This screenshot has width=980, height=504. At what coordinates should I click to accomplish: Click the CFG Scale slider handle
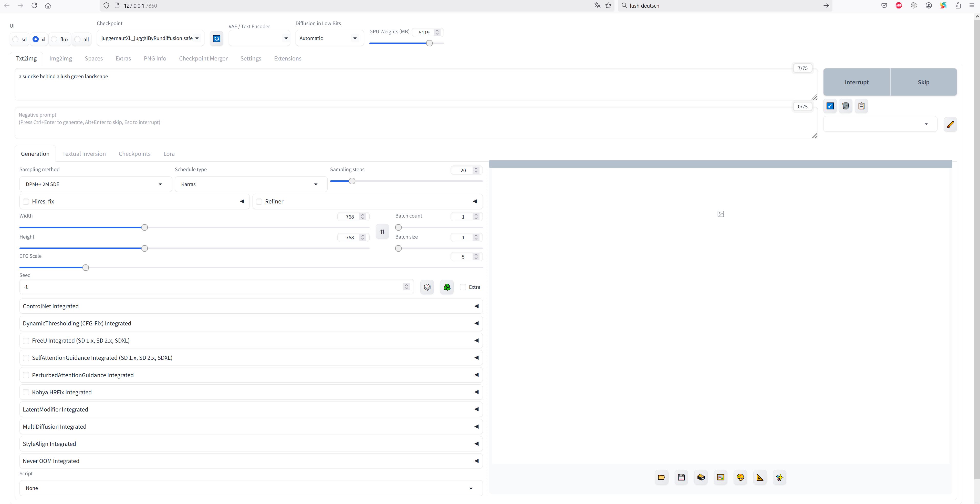[x=86, y=268]
